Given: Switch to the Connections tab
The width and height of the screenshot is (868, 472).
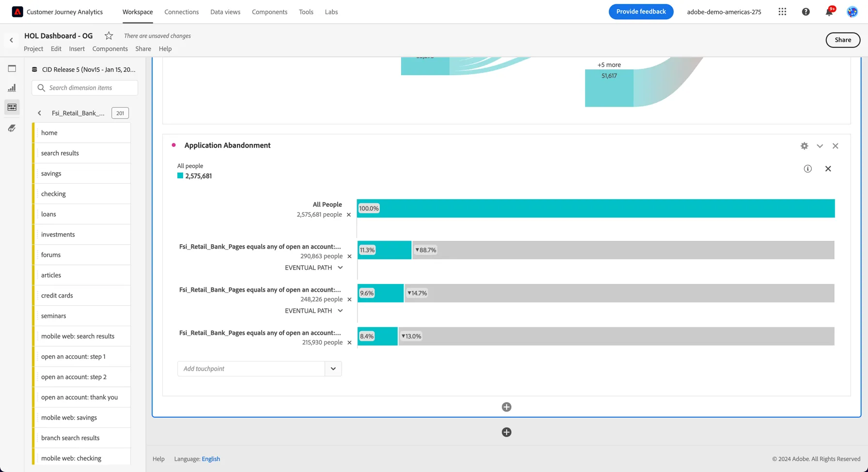Looking at the screenshot, I should 182,12.
